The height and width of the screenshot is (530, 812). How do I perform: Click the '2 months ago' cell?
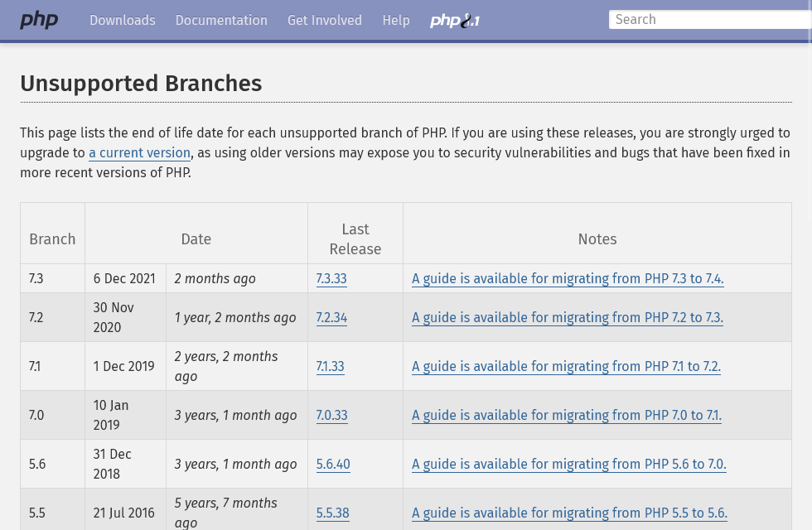click(237, 278)
